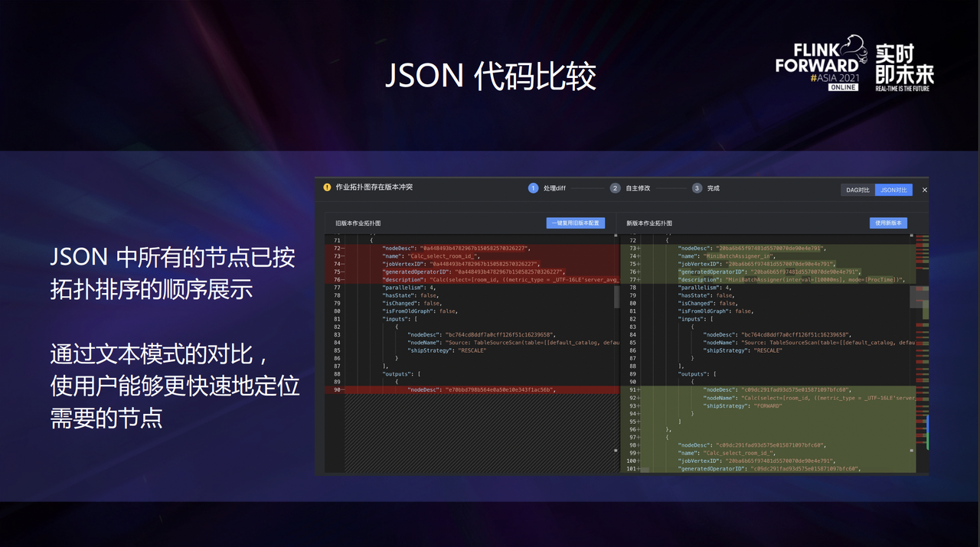Viewport: 980px width, 547px height.
Task: Select step 1 处理diff circle
Action: pyautogui.click(x=534, y=188)
